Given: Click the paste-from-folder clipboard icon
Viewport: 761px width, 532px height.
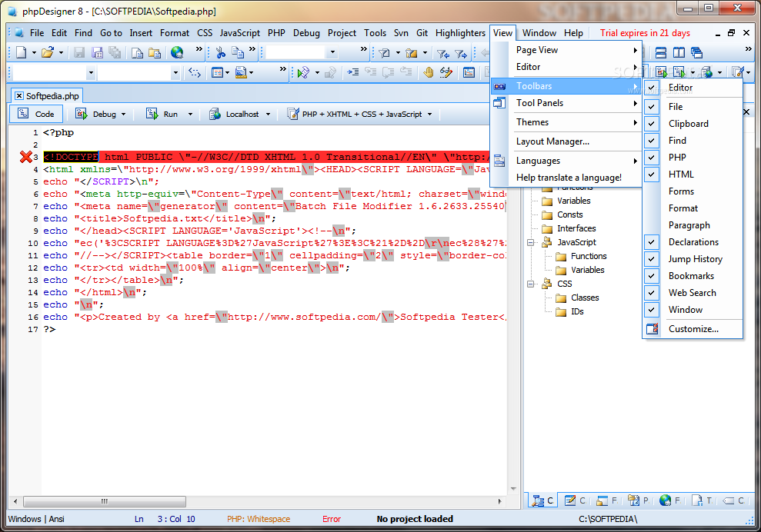Looking at the screenshot, I should click(155, 52).
